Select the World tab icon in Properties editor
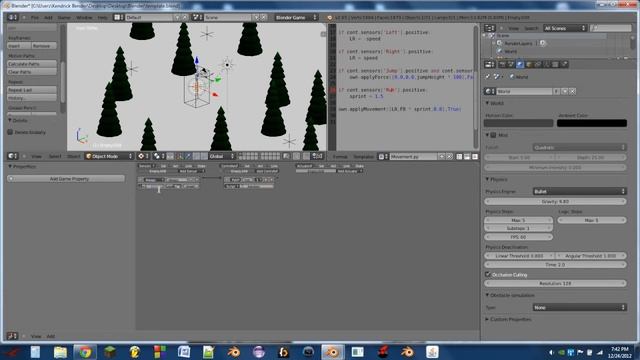This screenshot has width=640, height=360. (x=520, y=64)
